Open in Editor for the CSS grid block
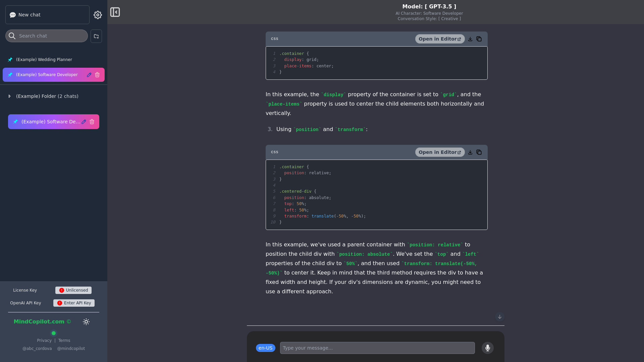The width and height of the screenshot is (644, 362). [x=440, y=39]
